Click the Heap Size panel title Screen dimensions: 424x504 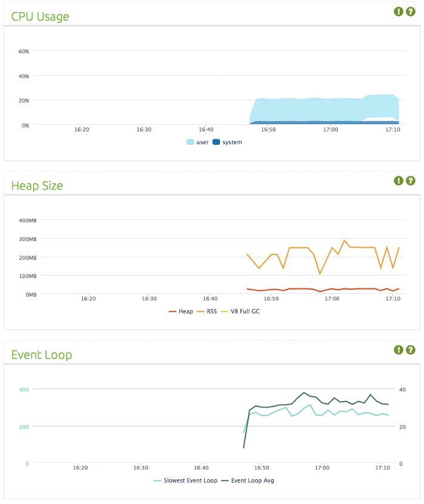point(37,185)
